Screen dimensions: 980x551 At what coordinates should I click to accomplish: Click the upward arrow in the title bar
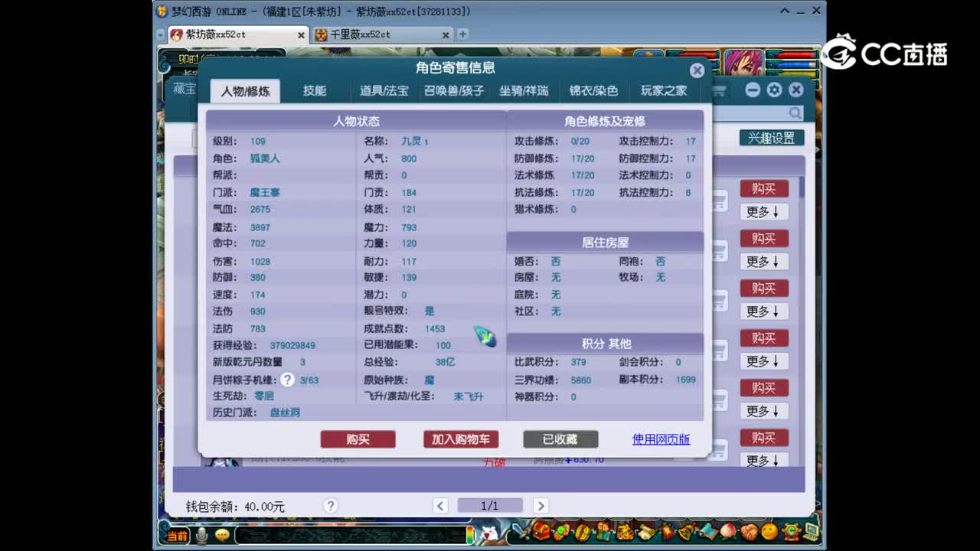click(x=785, y=11)
